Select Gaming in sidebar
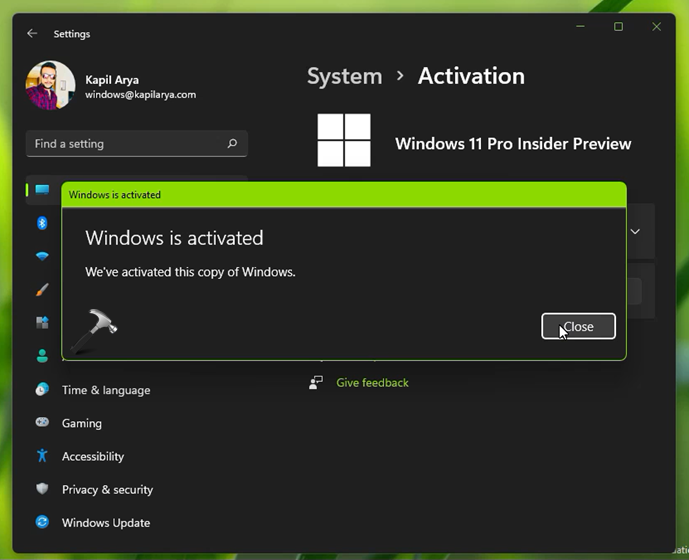 tap(82, 423)
